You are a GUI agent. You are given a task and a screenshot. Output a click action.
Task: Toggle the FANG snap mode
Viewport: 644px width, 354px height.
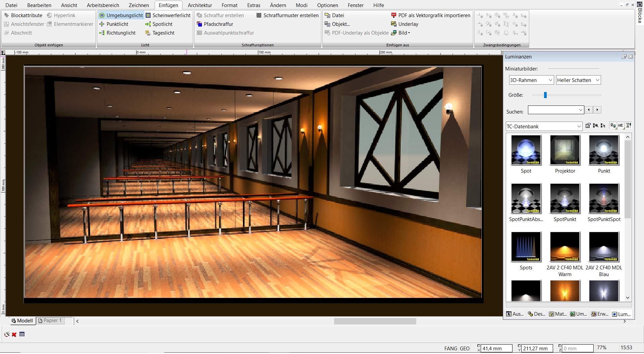pyautogui.click(x=450, y=349)
